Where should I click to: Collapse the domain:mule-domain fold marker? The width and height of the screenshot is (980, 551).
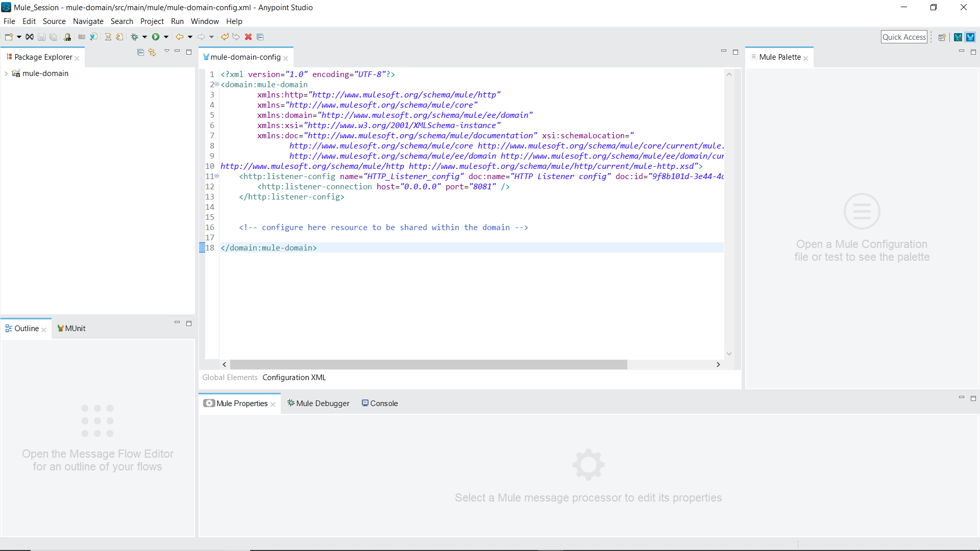pos(217,84)
